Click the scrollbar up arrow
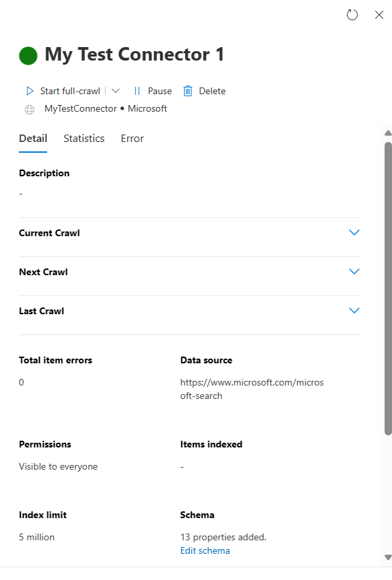 (x=388, y=133)
